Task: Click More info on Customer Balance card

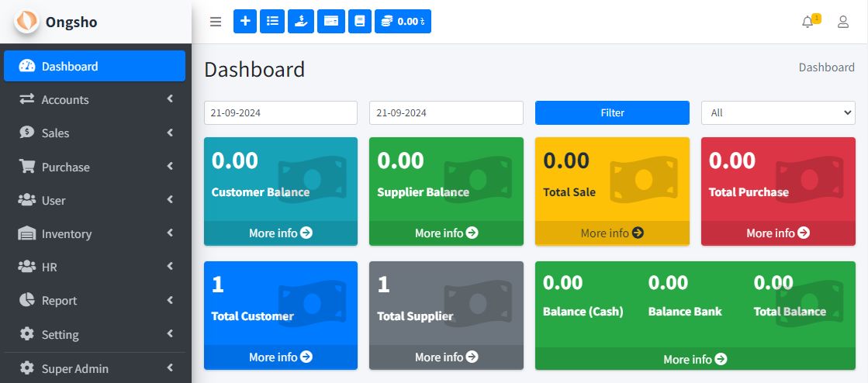Action: coord(281,233)
